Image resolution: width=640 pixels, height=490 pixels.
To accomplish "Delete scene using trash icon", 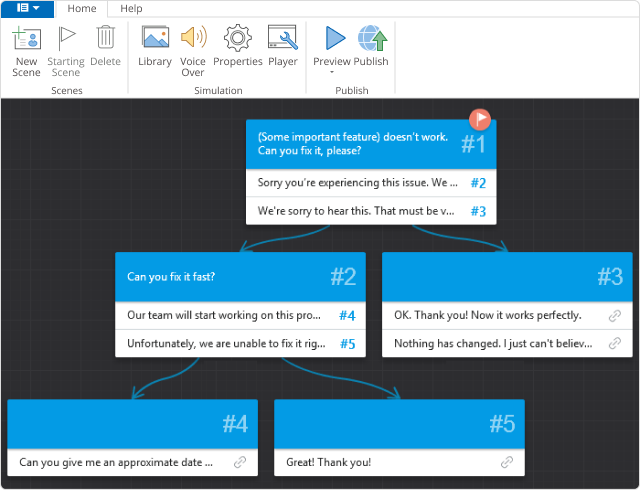I will pos(105,37).
